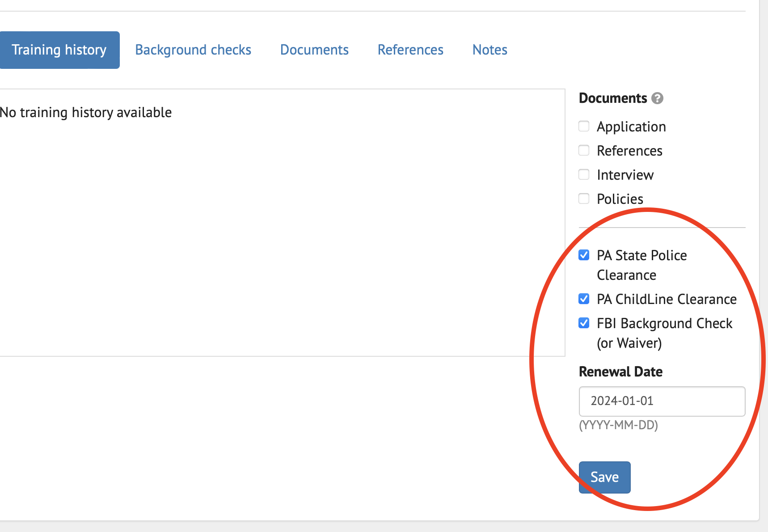
Task: Mark the Policies checkbox
Action: point(584,198)
